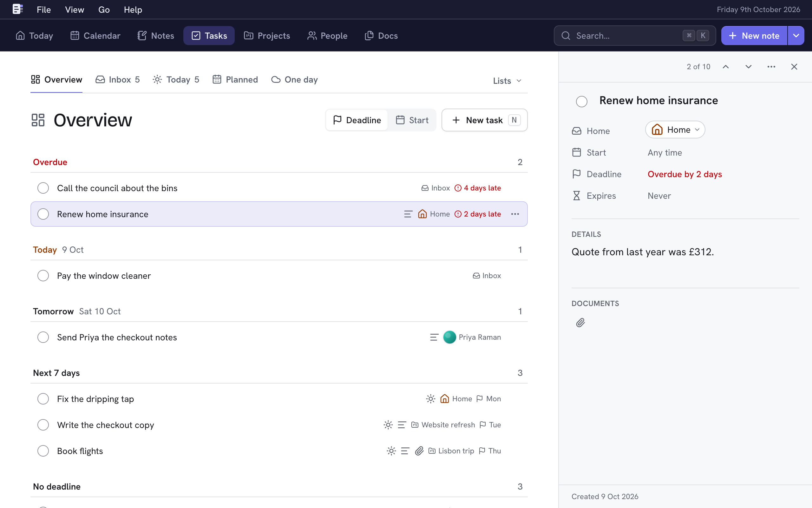The height and width of the screenshot is (508, 812).
Task: Click the search magnifier icon
Action: coord(566,36)
